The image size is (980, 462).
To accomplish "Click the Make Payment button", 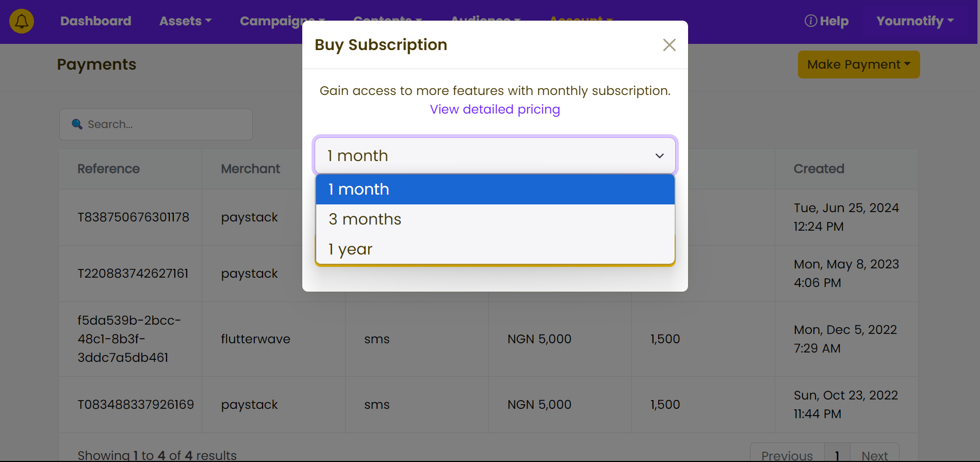I will click(x=859, y=65).
